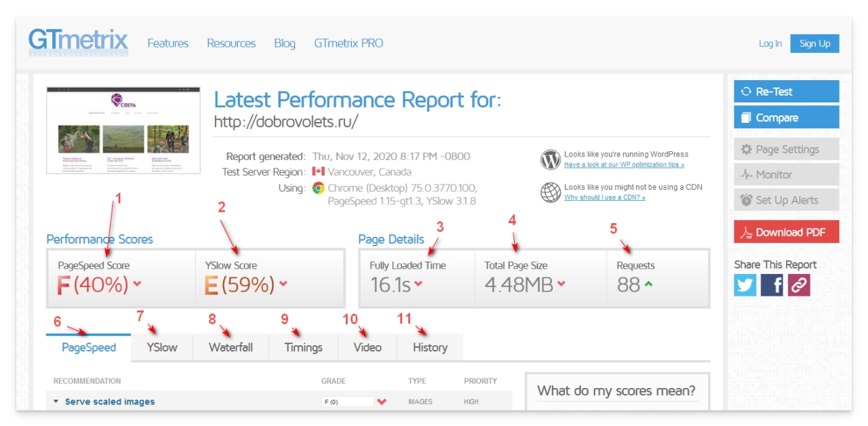Image resolution: width=868 pixels, height=426 pixels.
Task: Expand the Serve scaled images recommendation
Action: [109, 402]
